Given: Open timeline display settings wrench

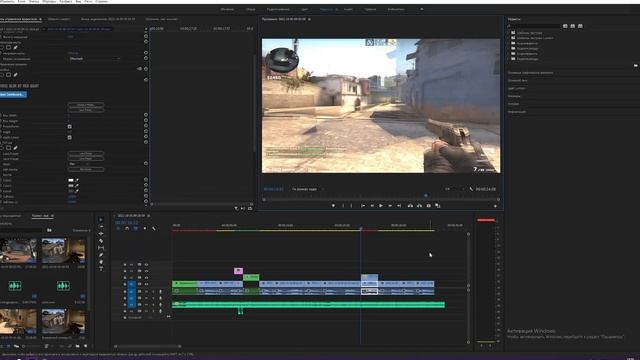Looking at the screenshot, I should click(x=154, y=229).
